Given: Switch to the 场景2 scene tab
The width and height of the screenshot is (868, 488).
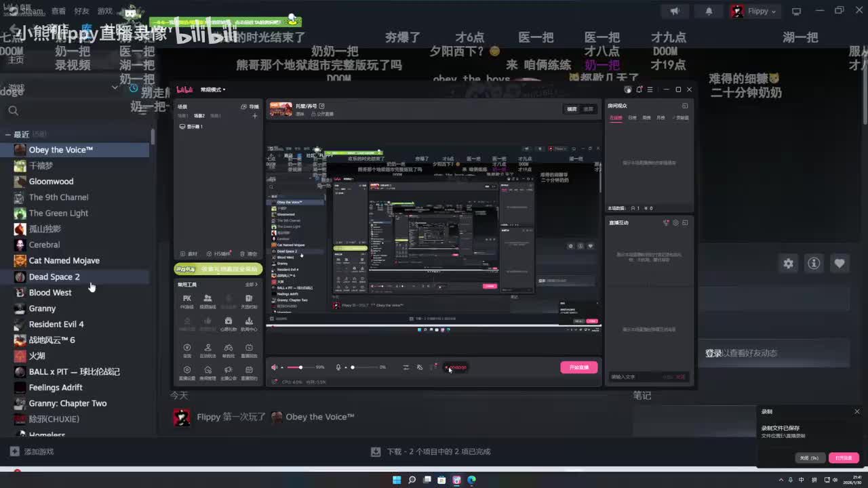Looking at the screenshot, I should [199, 116].
